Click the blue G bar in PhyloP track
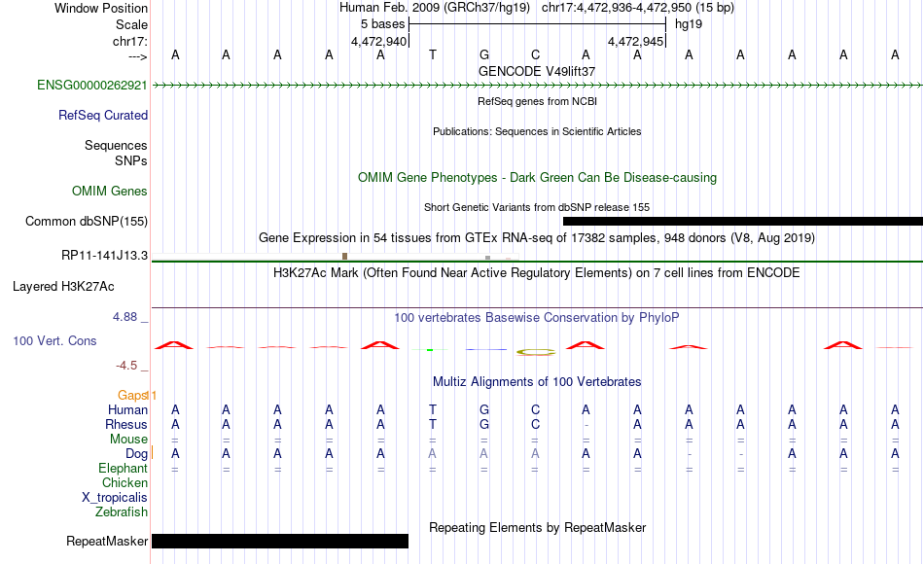The image size is (924, 564). (485, 349)
